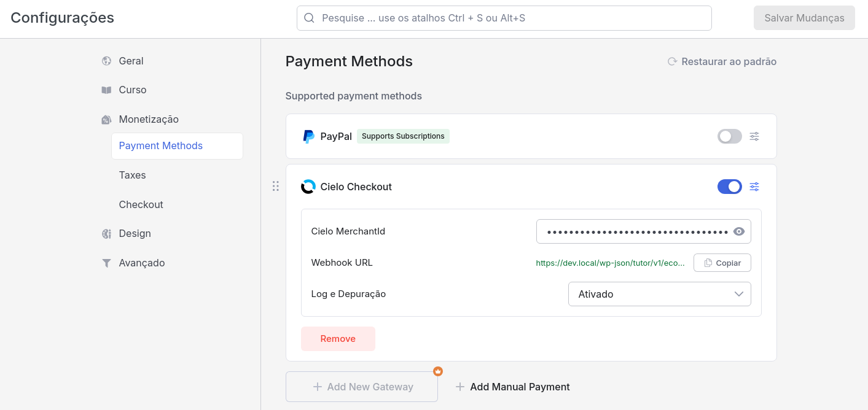Click the drag handle beside Cielo Checkout
Viewport: 868px width, 410px height.
pyautogui.click(x=276, y=186)
